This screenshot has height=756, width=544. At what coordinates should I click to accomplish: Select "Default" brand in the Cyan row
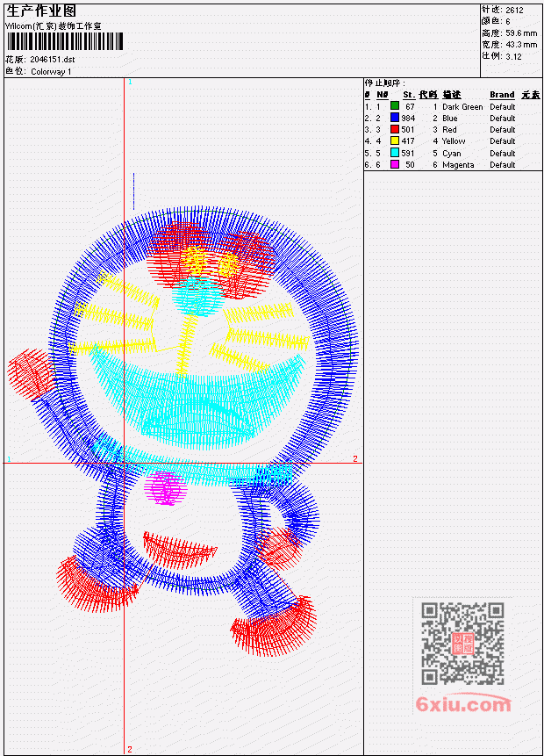[503, 154]
